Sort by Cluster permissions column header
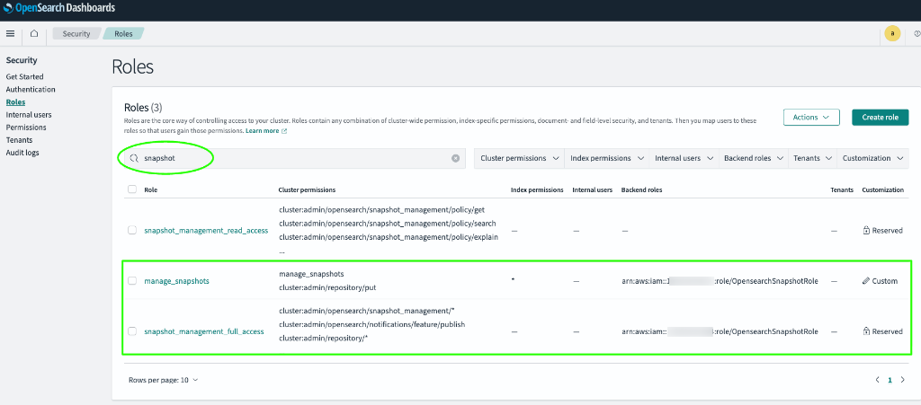This screenshot has height=405, width=921. (307, 190)
